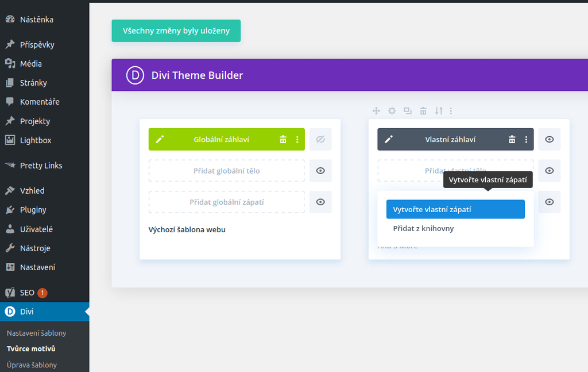Screen dimensions: 588x372
Task: Open Uživatelé menu
Action: click(x=36, y=229)
